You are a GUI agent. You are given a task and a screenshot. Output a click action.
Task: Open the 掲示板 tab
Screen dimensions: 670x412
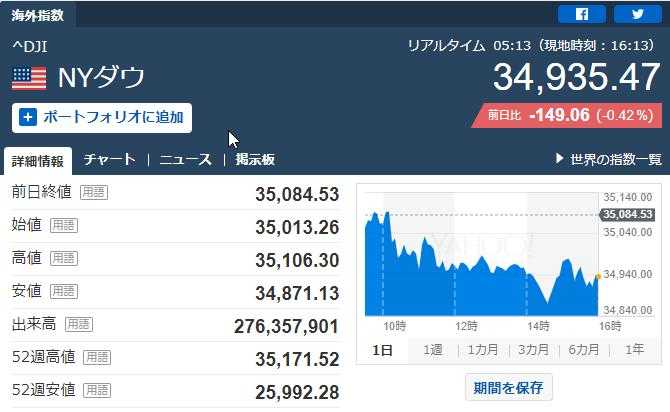point(255,159)
